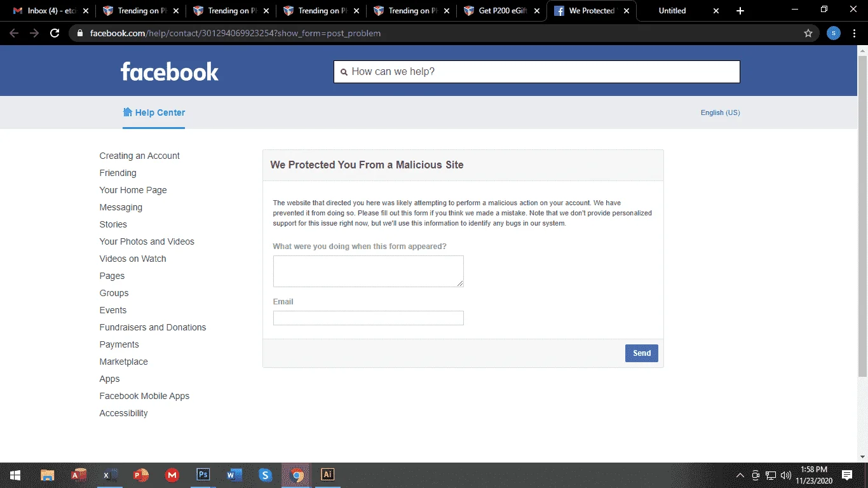Select the Help Center tab
This screenshot has width=868, height=488.
[x=154, y=112]
